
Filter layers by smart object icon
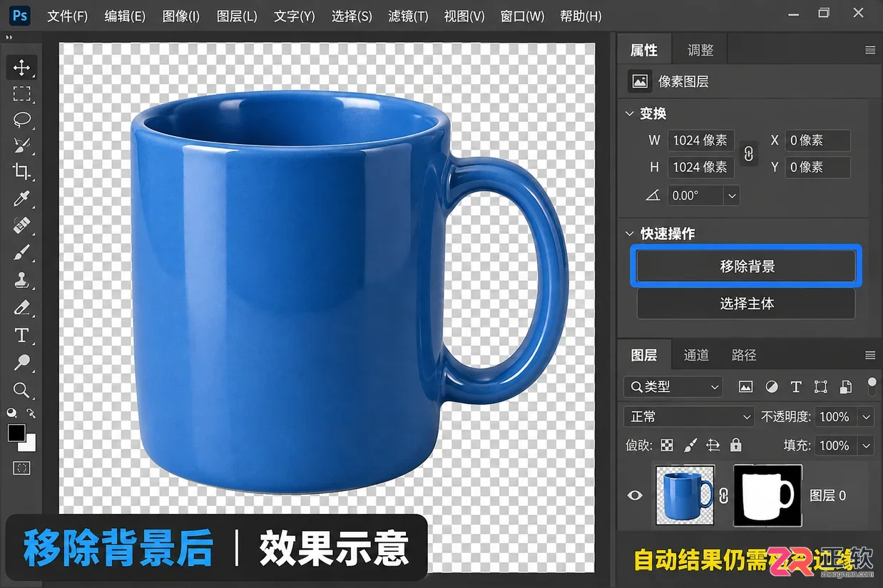point(846,387)
